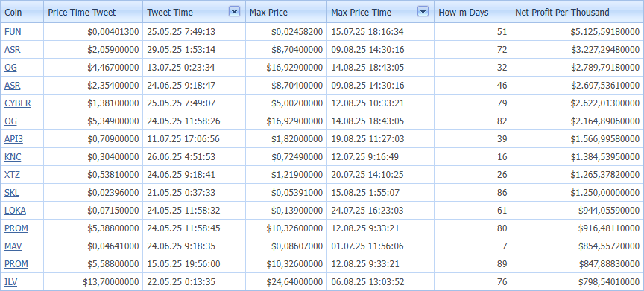Open the OG link tweeted 24.05.25

pos(10,121)
